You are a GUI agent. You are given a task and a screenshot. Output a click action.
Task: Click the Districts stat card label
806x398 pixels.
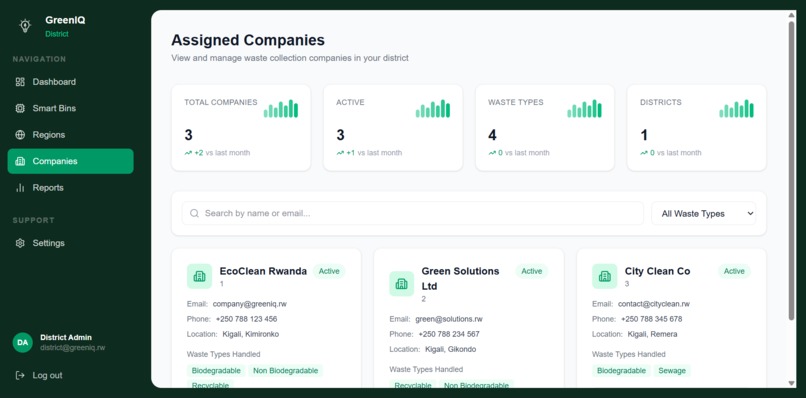click(661, 102)
